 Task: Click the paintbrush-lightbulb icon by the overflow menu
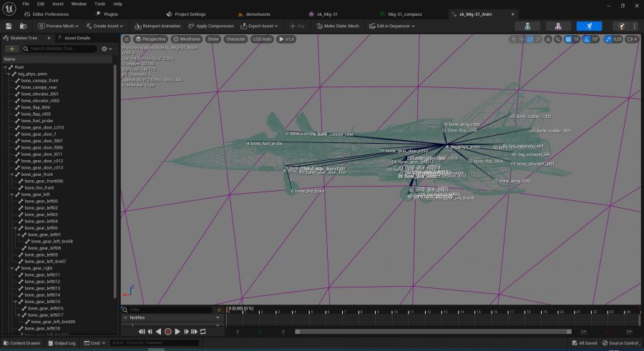coord(622,26)
